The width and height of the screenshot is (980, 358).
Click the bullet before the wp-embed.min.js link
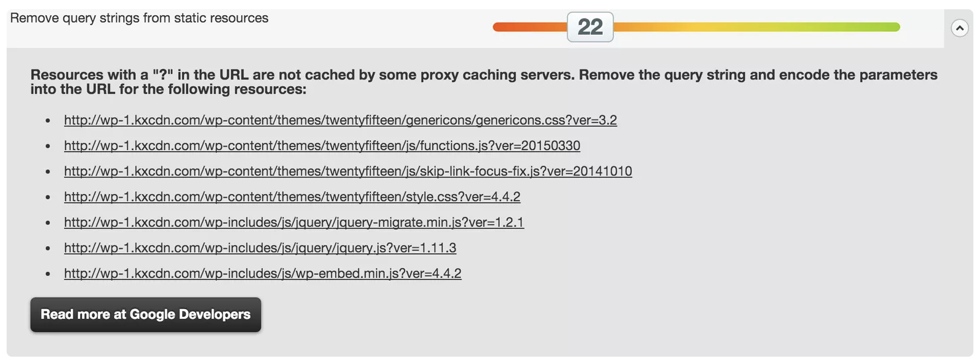point(48,274)
